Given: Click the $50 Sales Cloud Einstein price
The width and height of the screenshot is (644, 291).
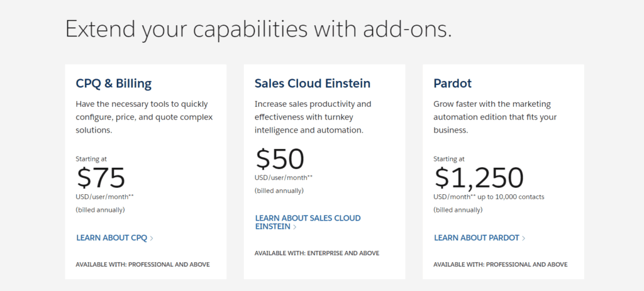Looking at the screenshot, I should (x=280, y=159).
